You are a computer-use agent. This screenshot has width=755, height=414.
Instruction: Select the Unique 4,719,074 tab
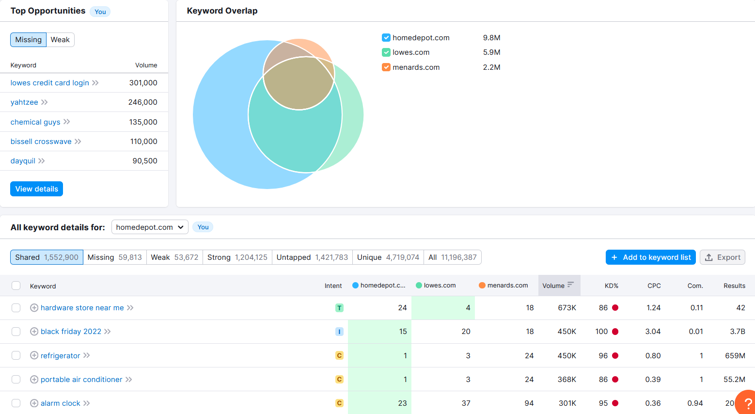pyautogui.click(x=388, y=258)
